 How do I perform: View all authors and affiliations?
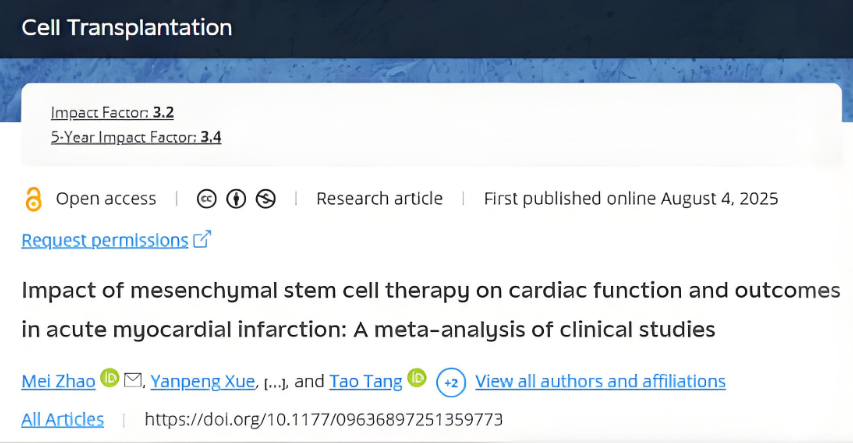600,381
